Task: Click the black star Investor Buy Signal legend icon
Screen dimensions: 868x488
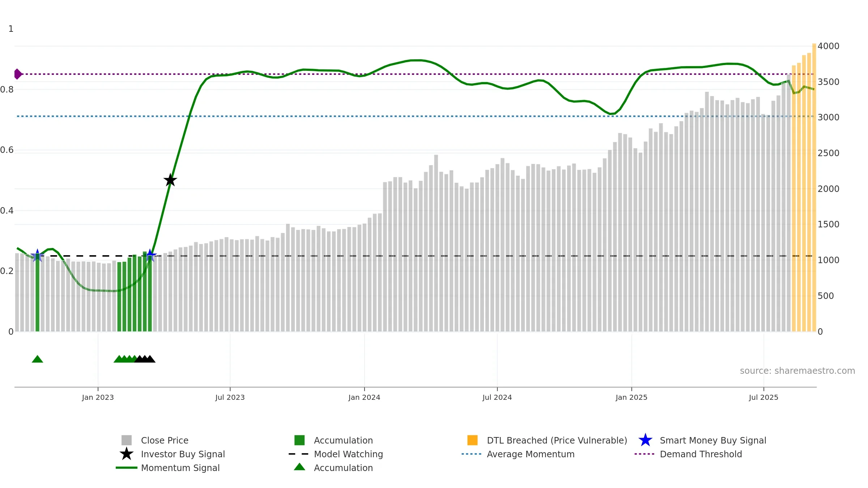Action: click(127, 454)
